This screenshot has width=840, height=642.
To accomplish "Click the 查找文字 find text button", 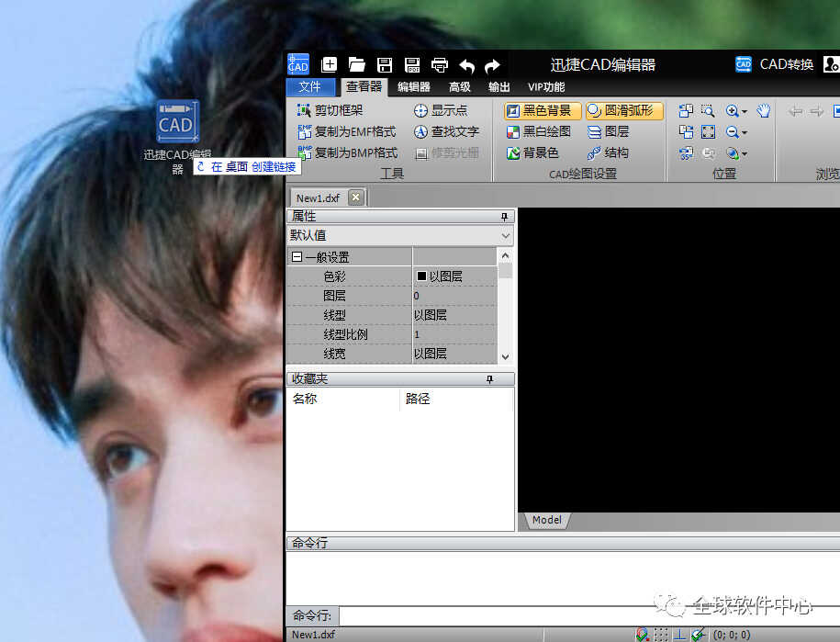I will tap(446, 132).
